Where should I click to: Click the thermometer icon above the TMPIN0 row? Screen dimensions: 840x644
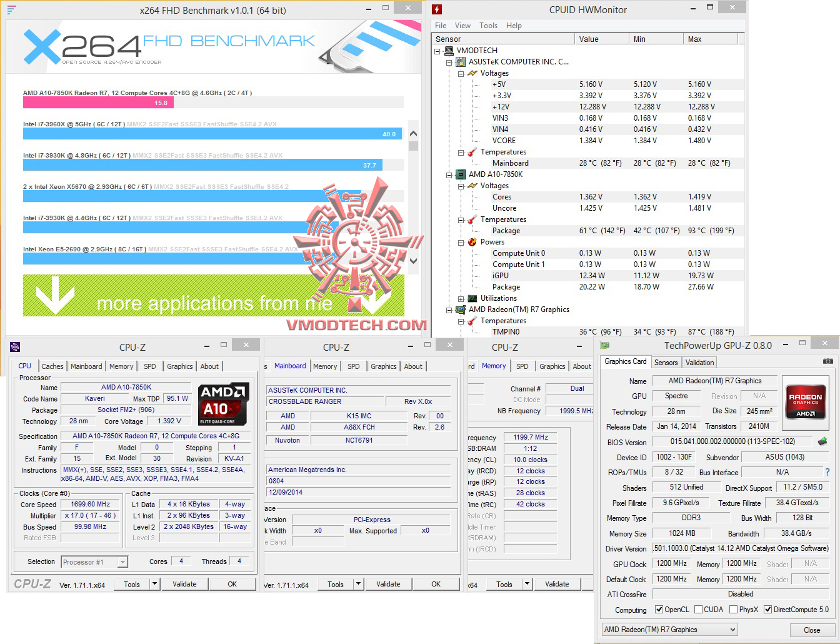click(x=472, y=321)
